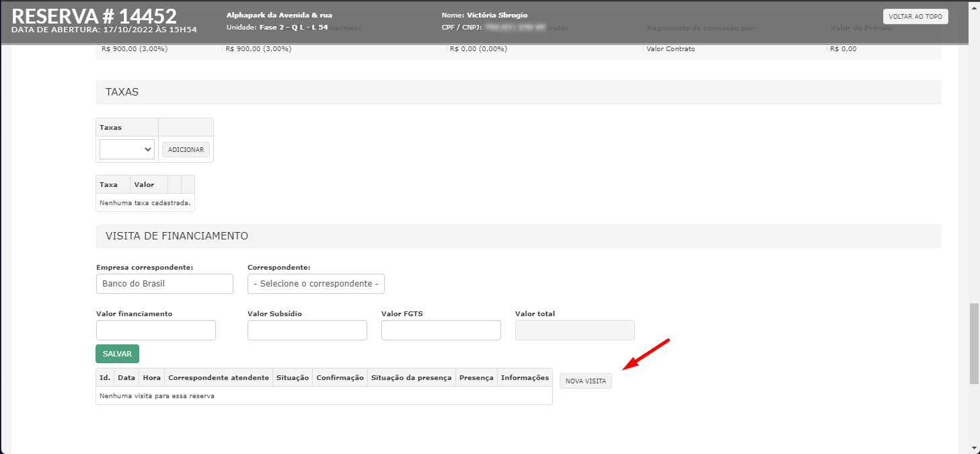Screen dimensions: 980x454
Task: Click the RESERVA # 14452 title
Action: coord(94,15)
